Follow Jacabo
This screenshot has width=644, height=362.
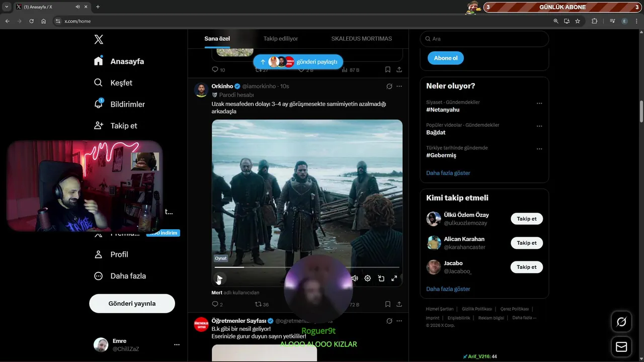[527, 267]
